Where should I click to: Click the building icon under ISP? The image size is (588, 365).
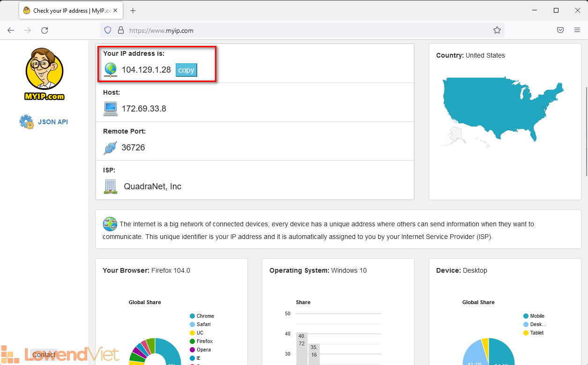111,186
